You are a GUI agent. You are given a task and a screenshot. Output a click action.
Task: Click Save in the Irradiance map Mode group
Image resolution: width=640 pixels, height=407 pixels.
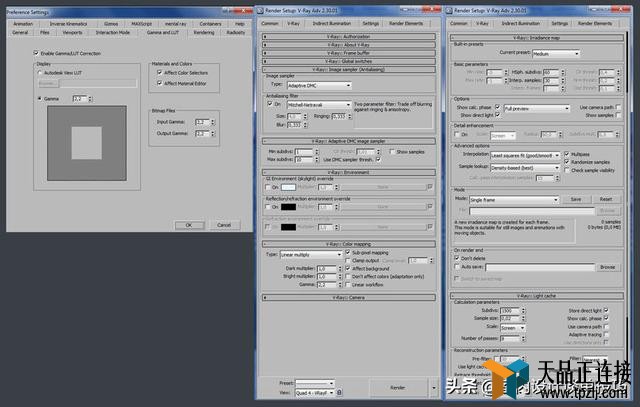pyautogui.click(x=576, y=199)
